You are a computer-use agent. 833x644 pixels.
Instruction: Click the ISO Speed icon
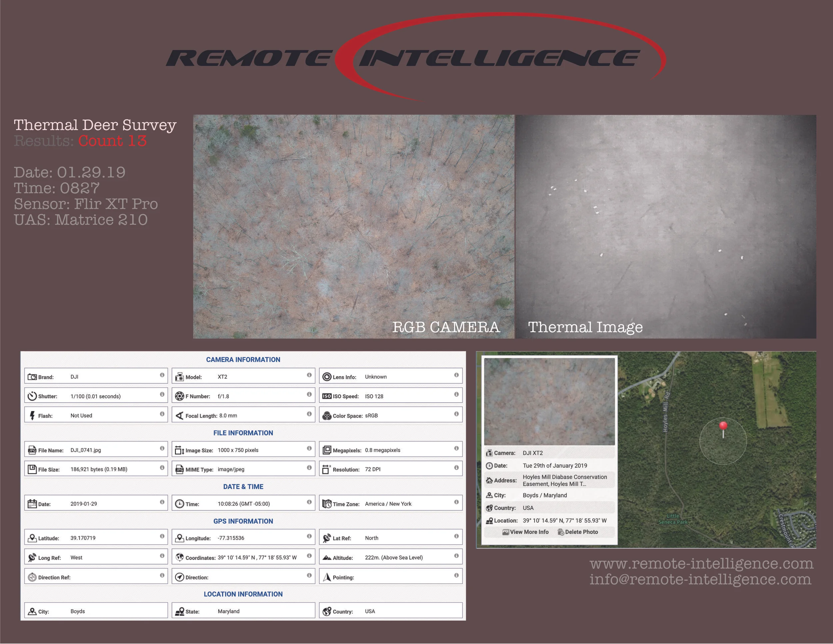pos(327,396)
